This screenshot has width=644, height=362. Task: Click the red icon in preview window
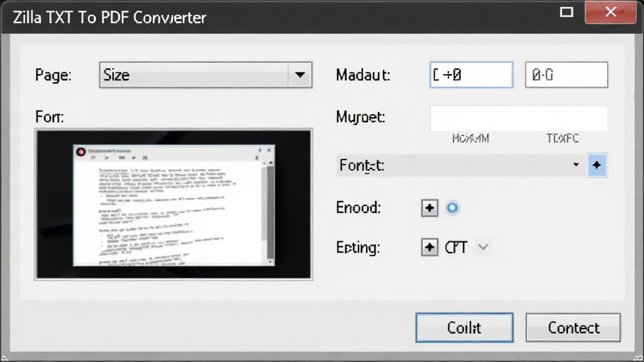click(x=80, y=152)
